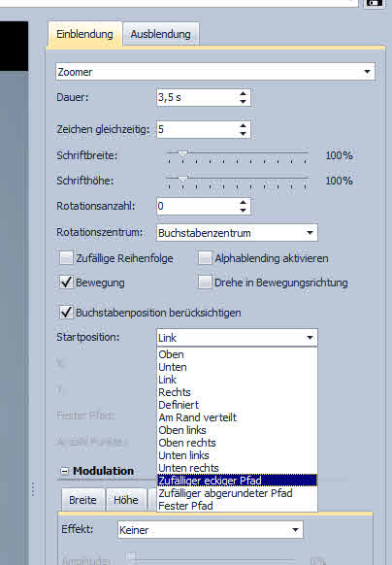Open the Zoomer effect dropdown
This screenshot has height=565, width=392.
[367, 72]
